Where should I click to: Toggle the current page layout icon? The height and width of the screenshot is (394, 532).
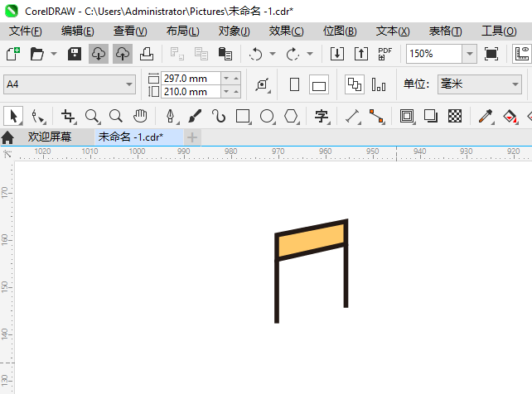pyautogui.click(x=379, y=84)
